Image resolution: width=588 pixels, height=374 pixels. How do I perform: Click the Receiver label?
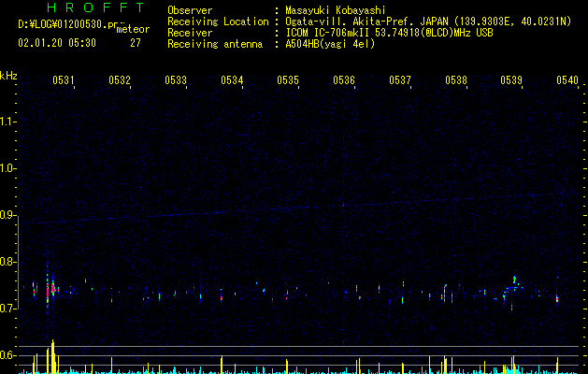[x=190, y=33]
